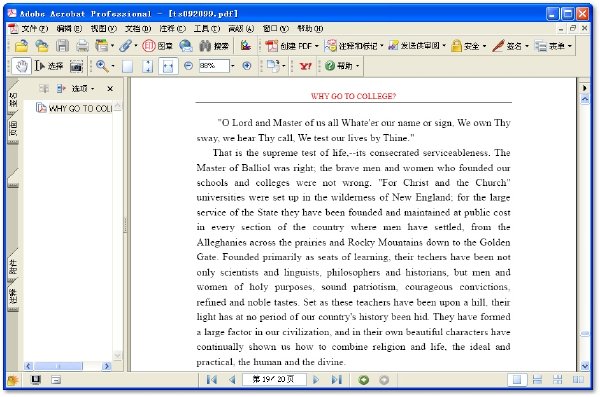Click the grey next view button

point(384,380)
